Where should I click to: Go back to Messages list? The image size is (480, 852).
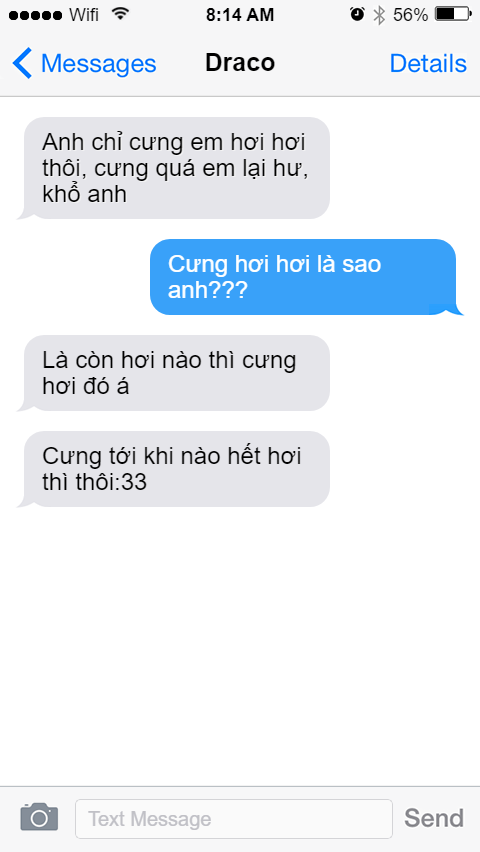coord(84,64)
